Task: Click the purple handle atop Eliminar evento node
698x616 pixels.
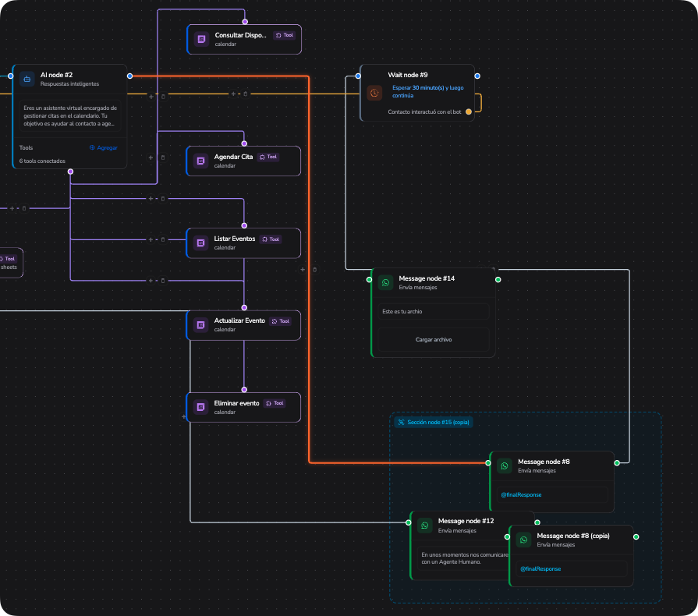Action: (x=244, y=389)
